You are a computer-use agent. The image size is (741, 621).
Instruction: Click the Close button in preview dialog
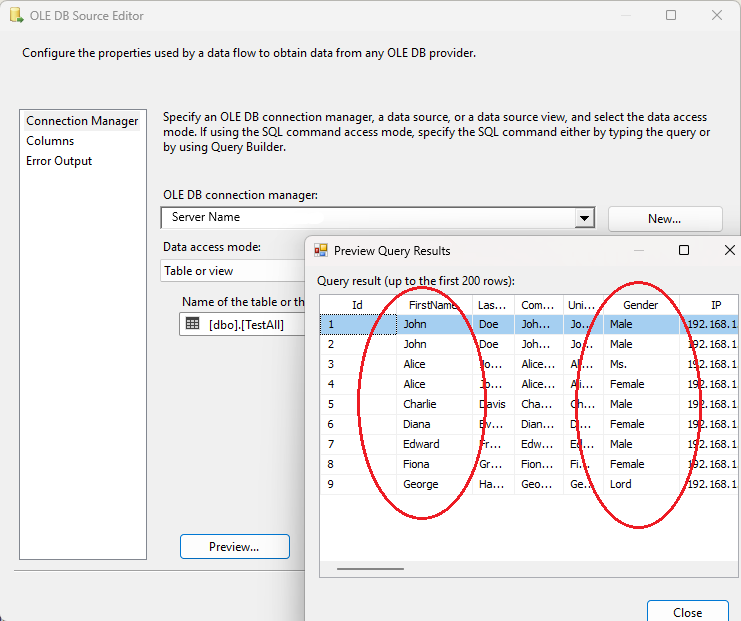[x=687, y=612]
